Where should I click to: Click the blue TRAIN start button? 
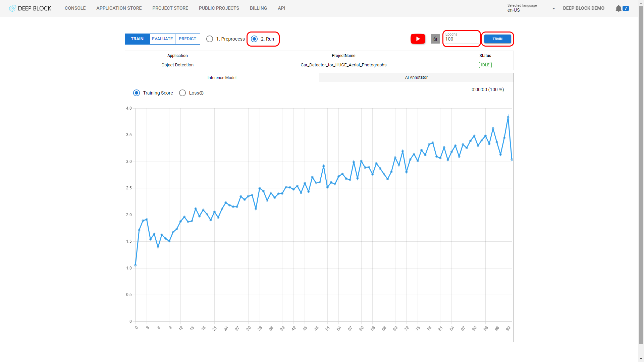[497, 39]
